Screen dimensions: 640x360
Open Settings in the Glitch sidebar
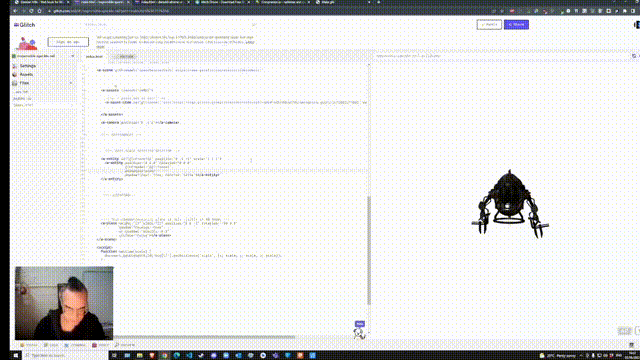point(24,66)
